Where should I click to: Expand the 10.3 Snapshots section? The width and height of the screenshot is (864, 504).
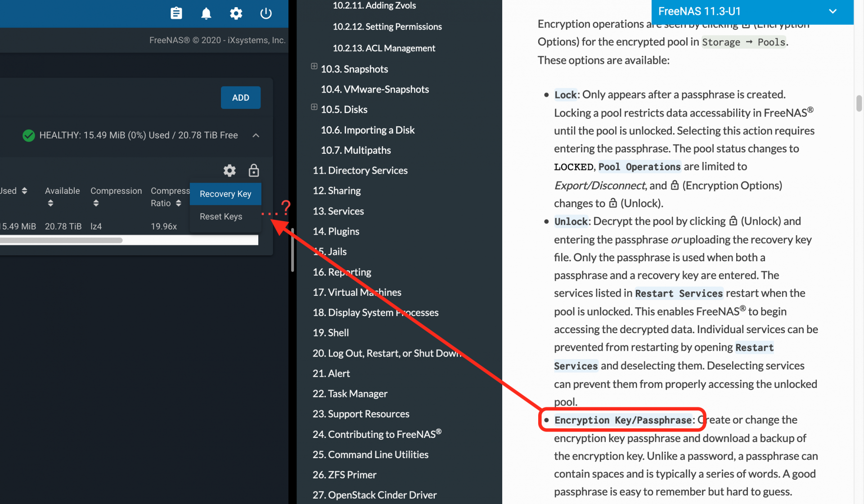click(x=314, y=66)
